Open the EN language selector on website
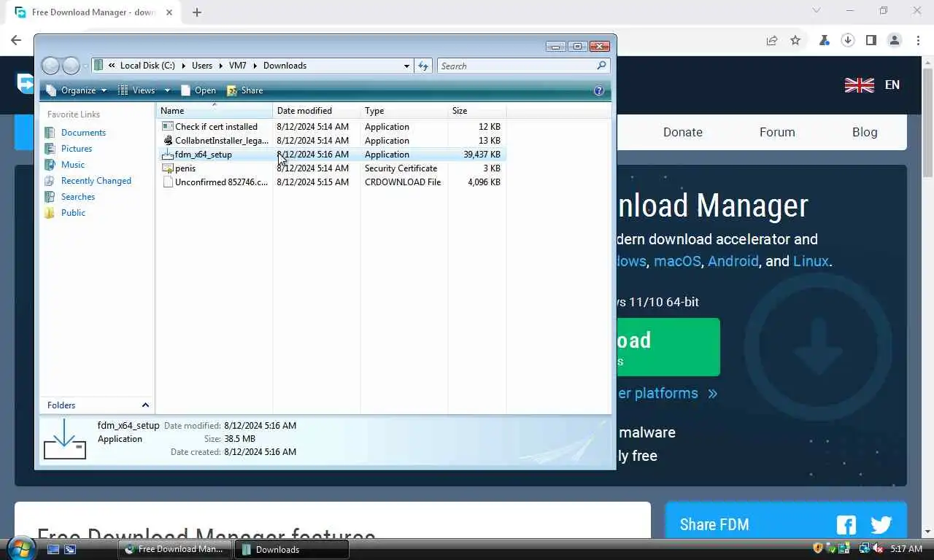The image size is (934, 560). click(873, 85)
